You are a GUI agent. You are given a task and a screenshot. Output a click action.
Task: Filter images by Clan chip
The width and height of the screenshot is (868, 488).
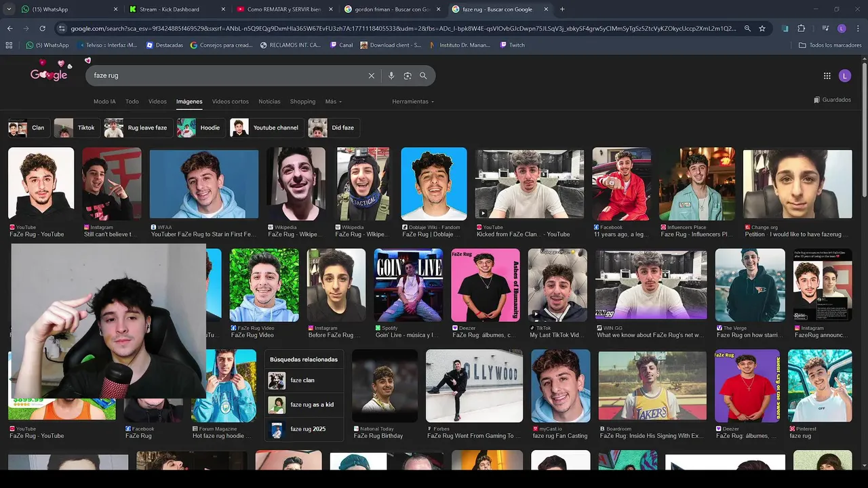click(29, 127)
